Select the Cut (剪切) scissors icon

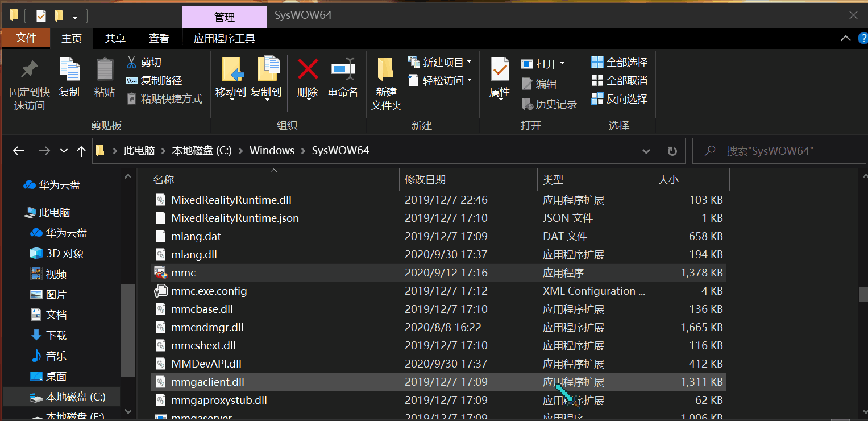[x=131, y=62]
